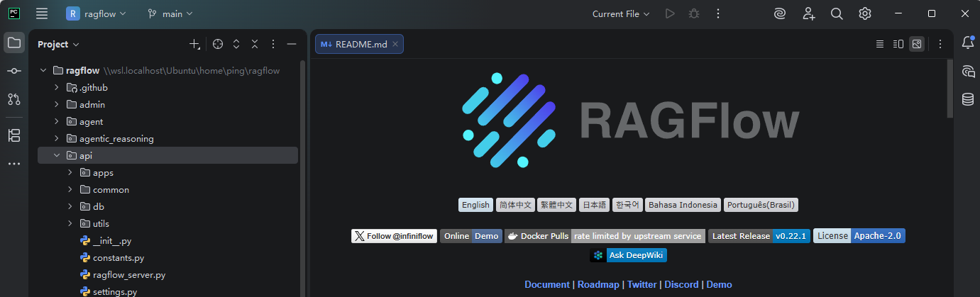The width and height of the screenshot is (980, 297).
Task: Run the current file with play icon
Action: [x=670, y=13]
